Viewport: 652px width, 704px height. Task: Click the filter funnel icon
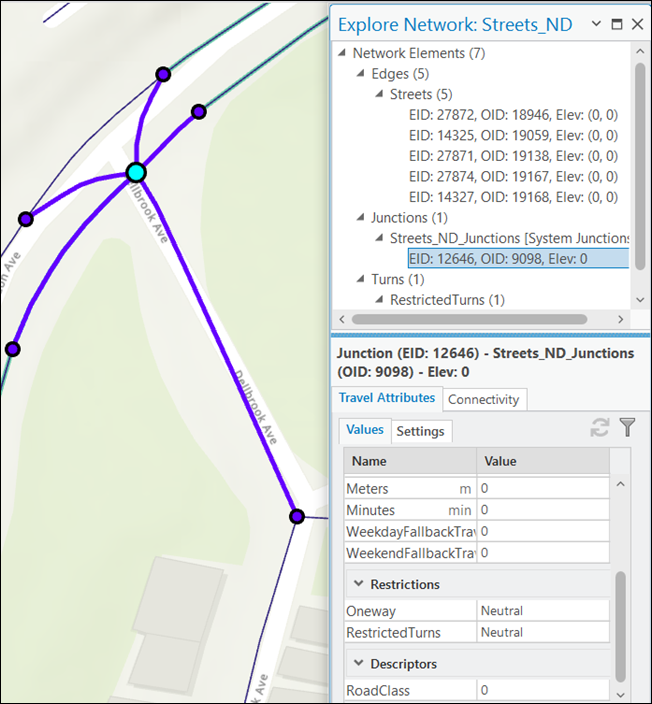coord(627,428)
